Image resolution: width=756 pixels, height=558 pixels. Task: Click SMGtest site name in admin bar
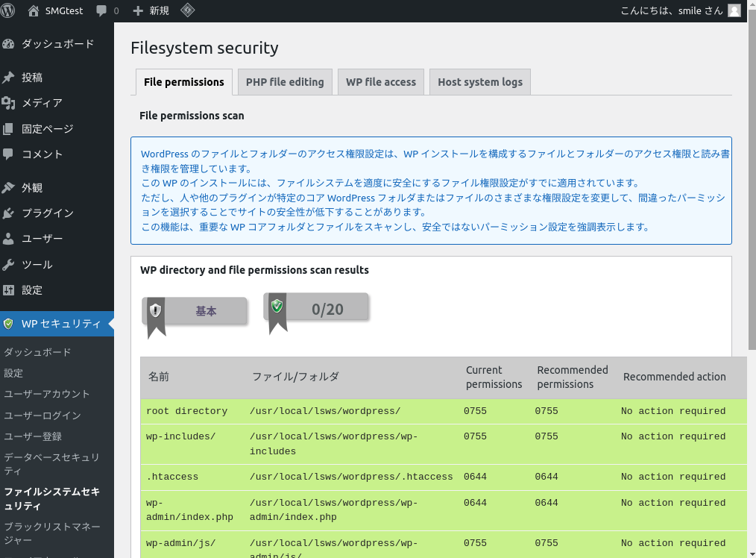64,10
